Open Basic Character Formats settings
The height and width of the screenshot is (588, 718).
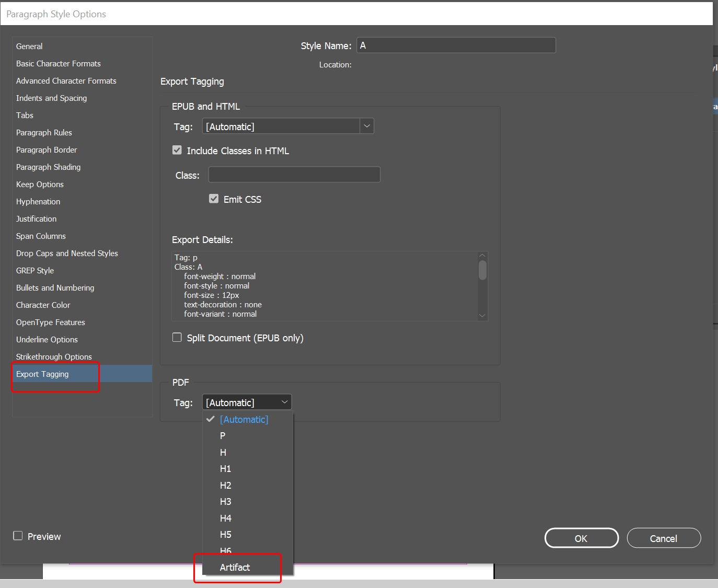click(x=58, y=63)
